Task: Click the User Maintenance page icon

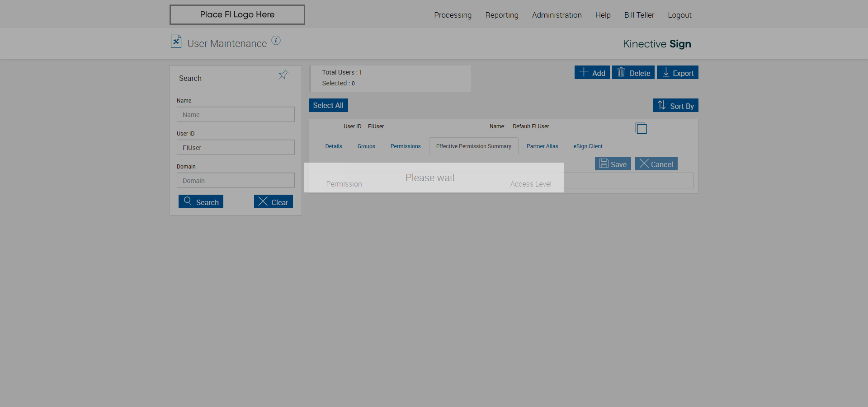Action: [x=176, y=42]
